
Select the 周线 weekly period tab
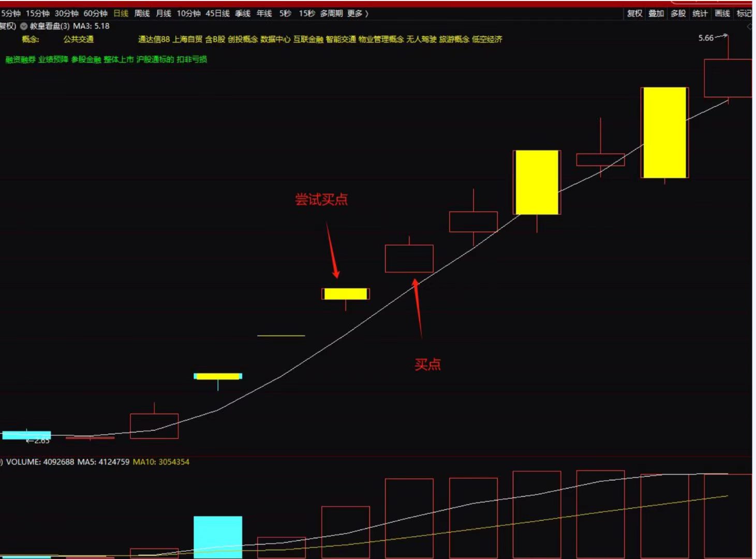point(142,13)
